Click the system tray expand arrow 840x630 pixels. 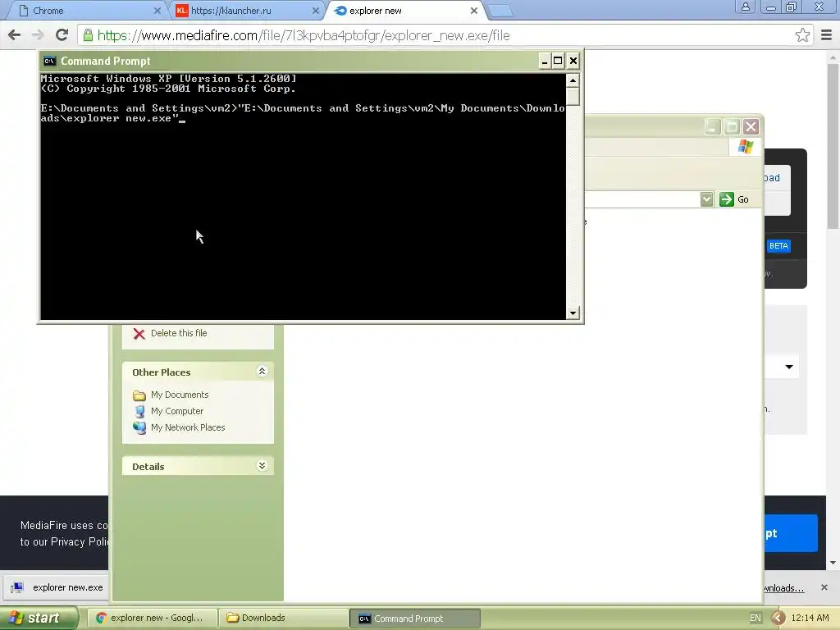(x=778, y=619)
